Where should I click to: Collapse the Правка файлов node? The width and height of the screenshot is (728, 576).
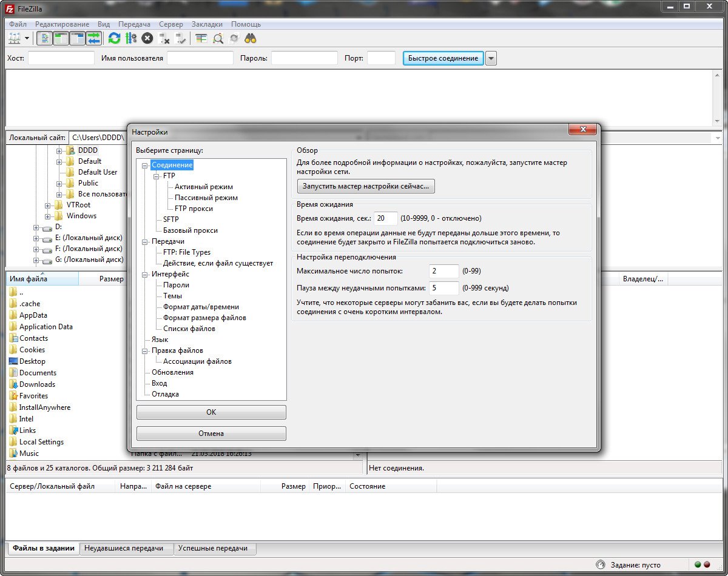click(145, 350)
